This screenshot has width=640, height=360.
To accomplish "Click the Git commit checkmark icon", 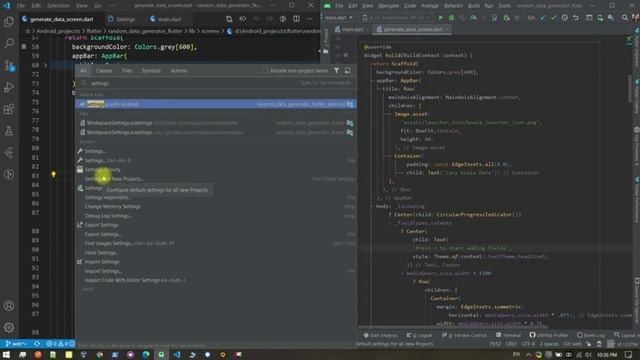I will (553, 18).
